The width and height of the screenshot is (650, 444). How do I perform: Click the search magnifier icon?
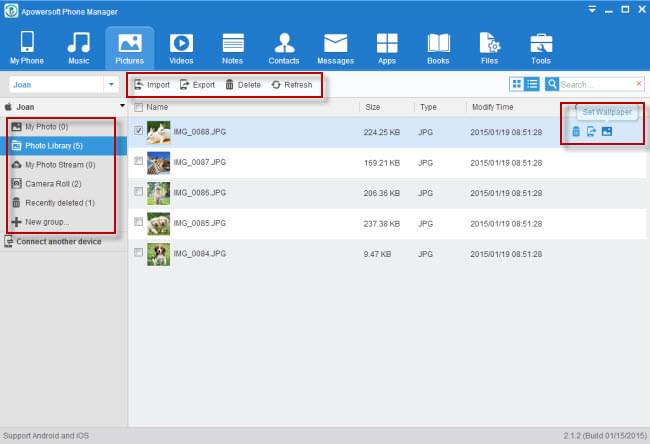click(x=551, y=85)
